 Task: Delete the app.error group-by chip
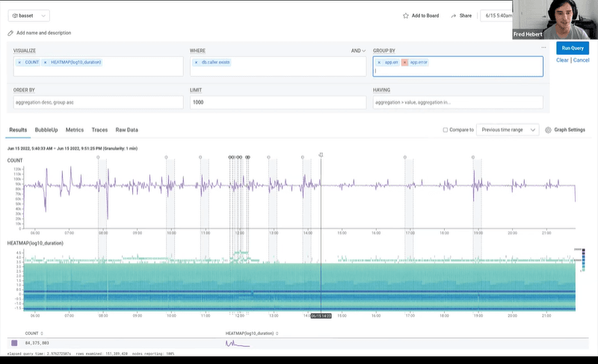404,63
